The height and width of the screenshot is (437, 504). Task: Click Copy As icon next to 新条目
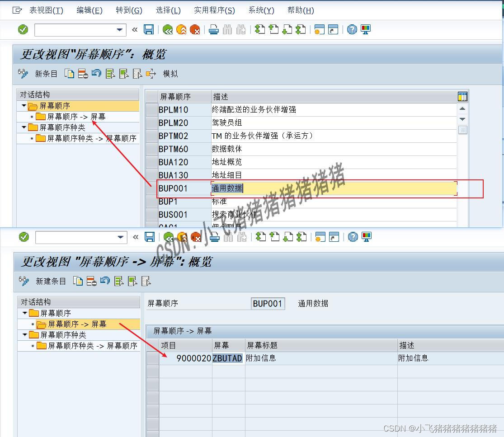(x=69, y=74)
